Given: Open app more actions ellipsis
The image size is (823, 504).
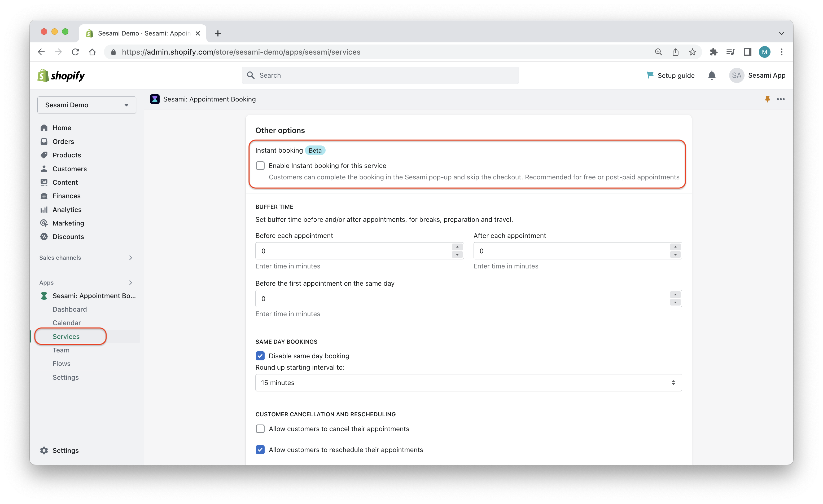Looking at the screenshot, I should 781,99.
